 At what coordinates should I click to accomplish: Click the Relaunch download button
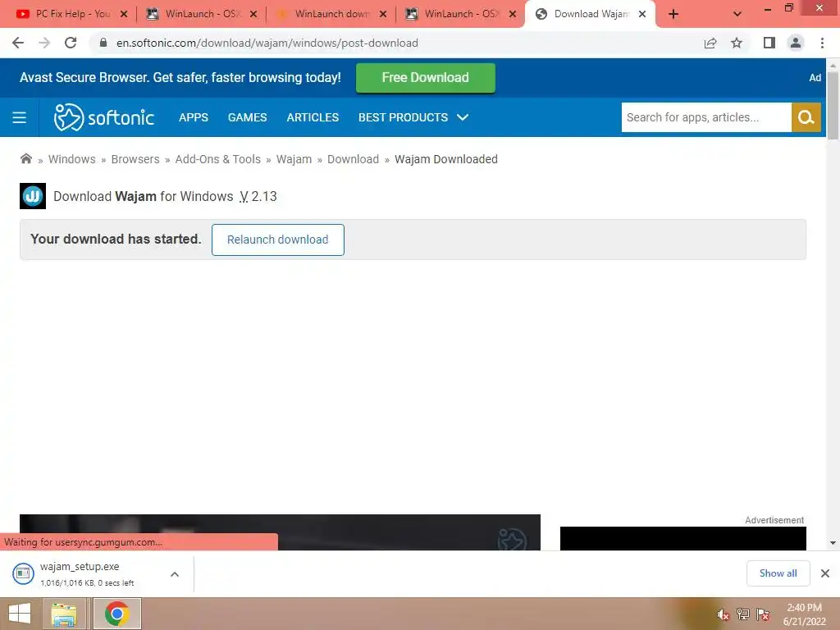pyautogui.click(x=277, y=240)
